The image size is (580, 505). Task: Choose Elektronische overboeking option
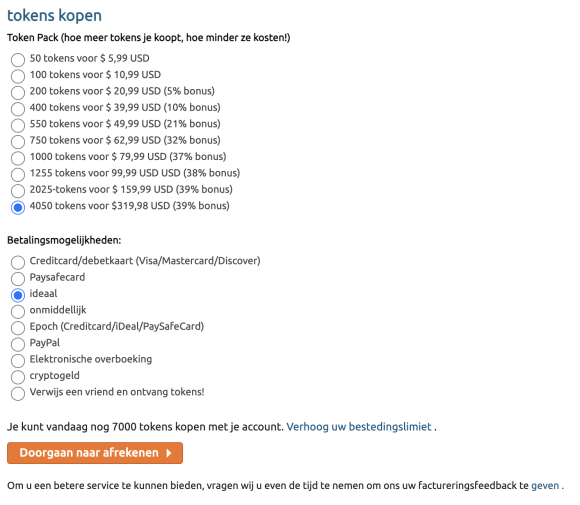tap(18, 361)
